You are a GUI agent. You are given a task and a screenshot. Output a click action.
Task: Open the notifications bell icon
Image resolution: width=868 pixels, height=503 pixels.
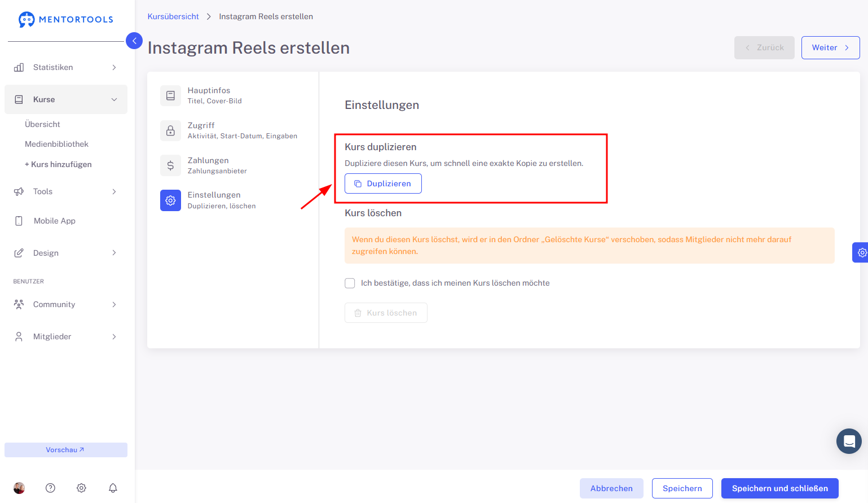pyautogui.click(x=113, y=488)
